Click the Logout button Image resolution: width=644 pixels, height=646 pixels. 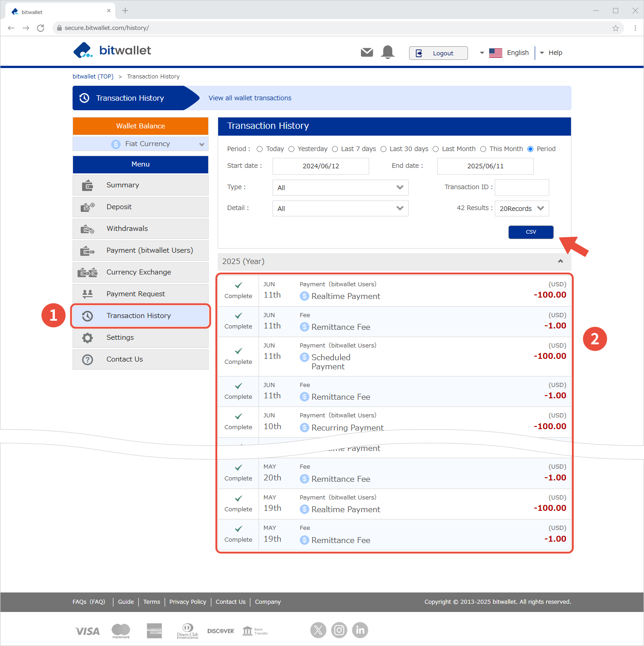(x=438, y=53)
